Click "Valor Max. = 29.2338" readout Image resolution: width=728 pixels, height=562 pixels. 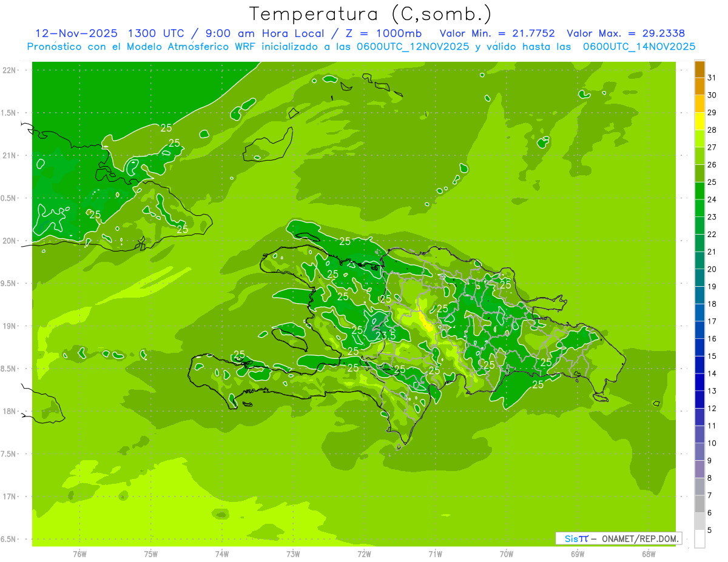click(626, 33)
